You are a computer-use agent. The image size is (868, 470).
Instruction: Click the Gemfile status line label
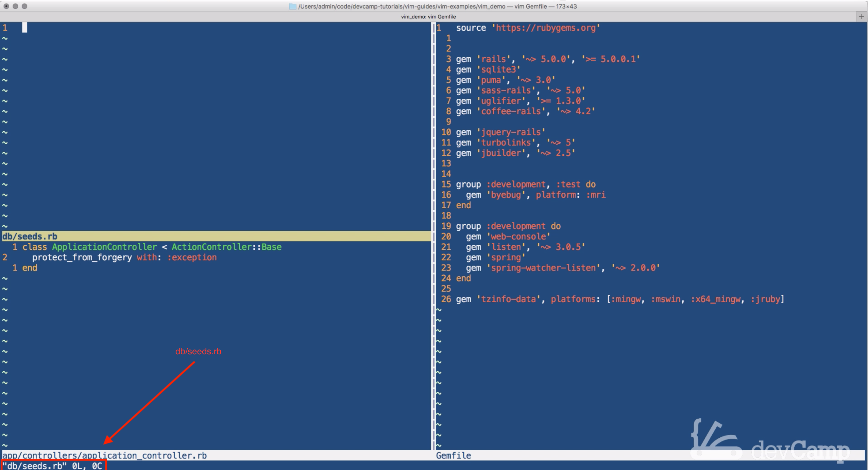click(453, 455)
